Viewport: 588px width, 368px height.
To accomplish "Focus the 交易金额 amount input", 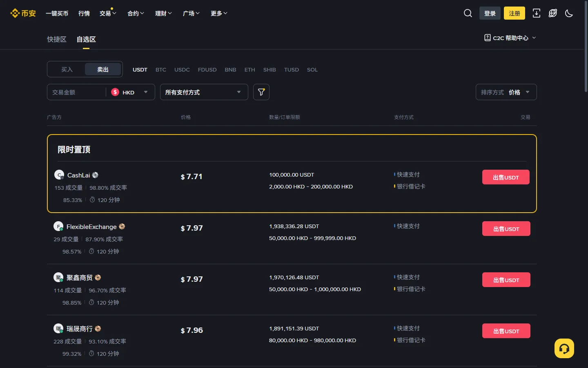I will click(76, 92).
